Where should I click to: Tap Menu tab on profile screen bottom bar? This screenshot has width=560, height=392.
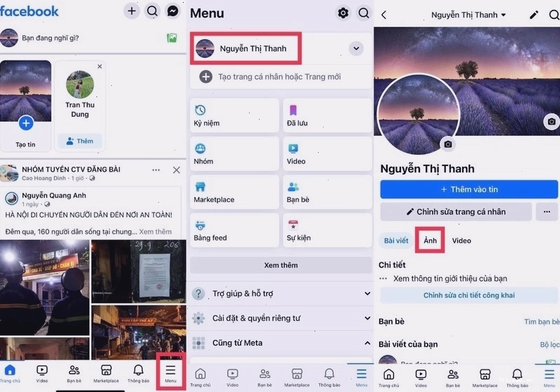549,378
